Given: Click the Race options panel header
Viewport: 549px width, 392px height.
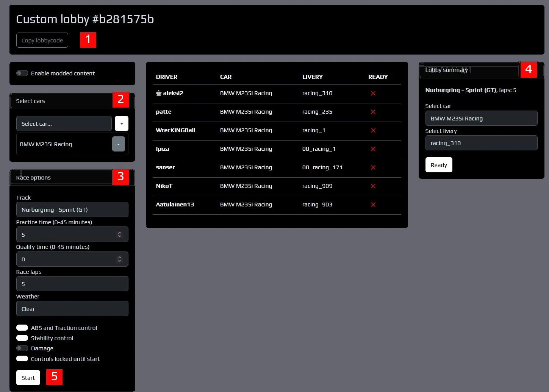Looking at the screenshot, I should pyautogui.click(x=72, y=177).
